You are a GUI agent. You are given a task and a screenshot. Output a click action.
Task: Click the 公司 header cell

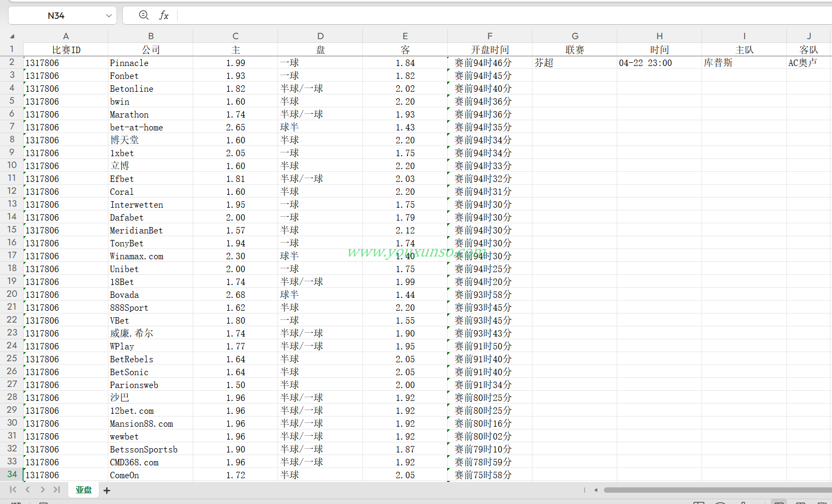[x=151, y=49]
